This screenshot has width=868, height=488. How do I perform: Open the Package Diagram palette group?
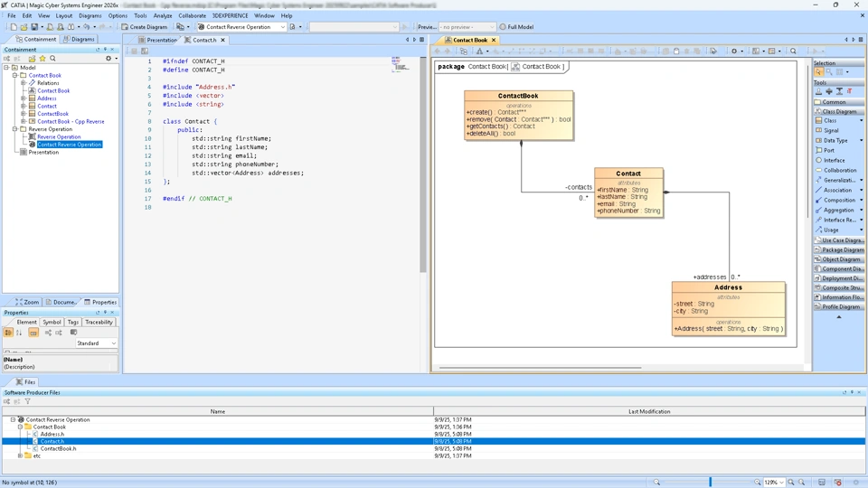[840, 250]
